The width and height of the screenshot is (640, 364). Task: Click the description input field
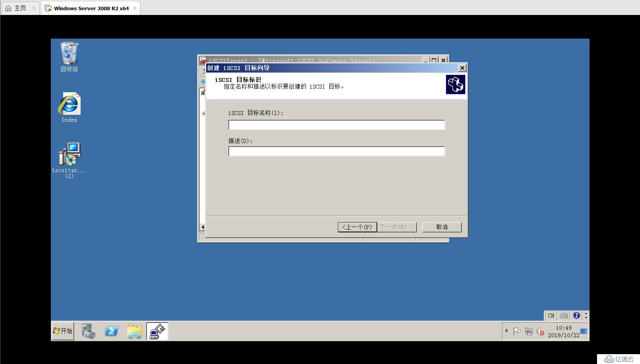point(336,151)
